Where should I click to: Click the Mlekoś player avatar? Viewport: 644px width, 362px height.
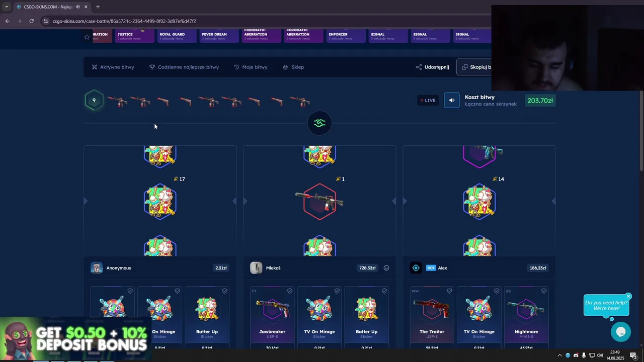[x=256, y=268]
